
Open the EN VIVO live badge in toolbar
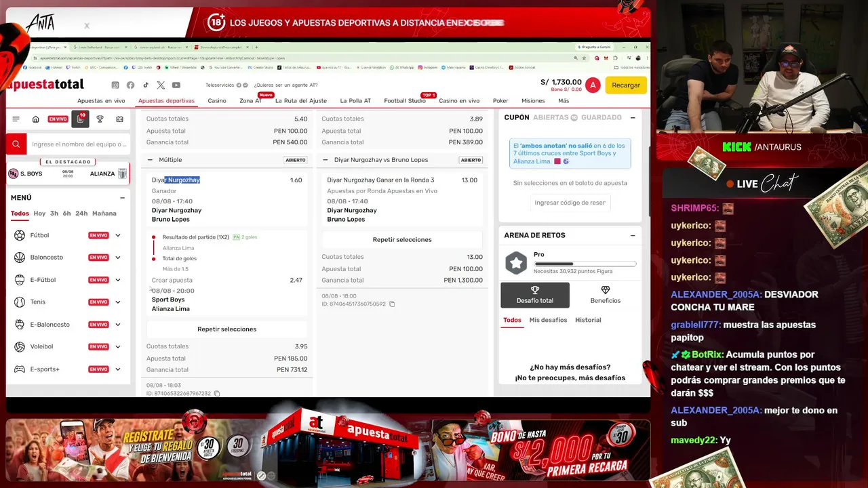58,119
